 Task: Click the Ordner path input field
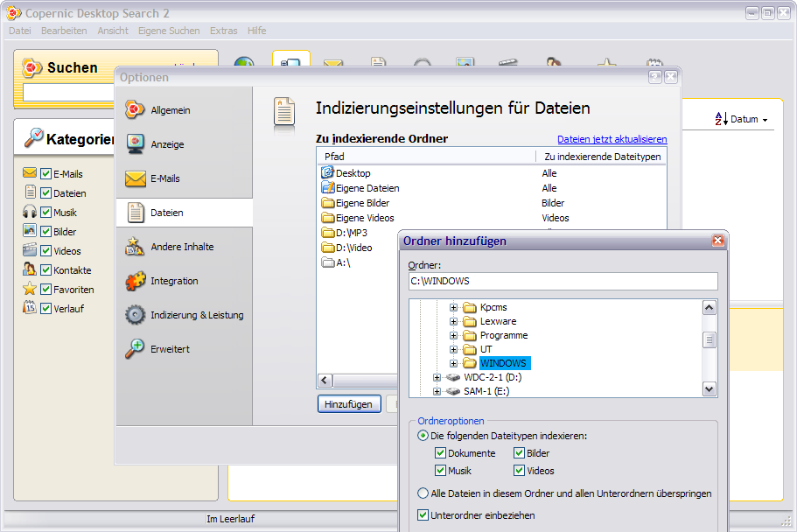(563, 281)
